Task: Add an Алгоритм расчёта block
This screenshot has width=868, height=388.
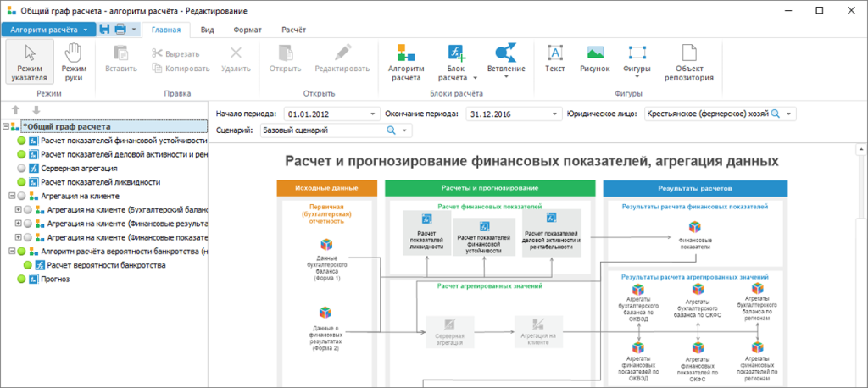Action: click(x=406, y=63)
